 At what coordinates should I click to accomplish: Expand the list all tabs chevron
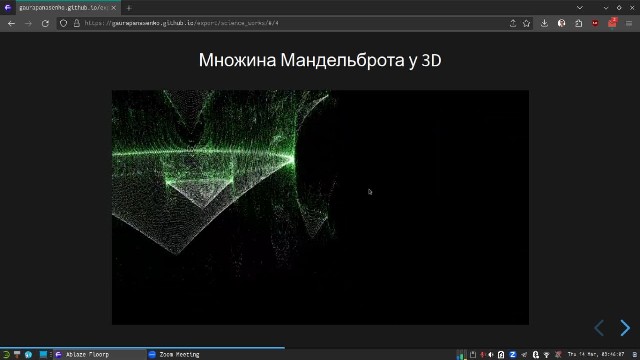[x=580, y=8]
